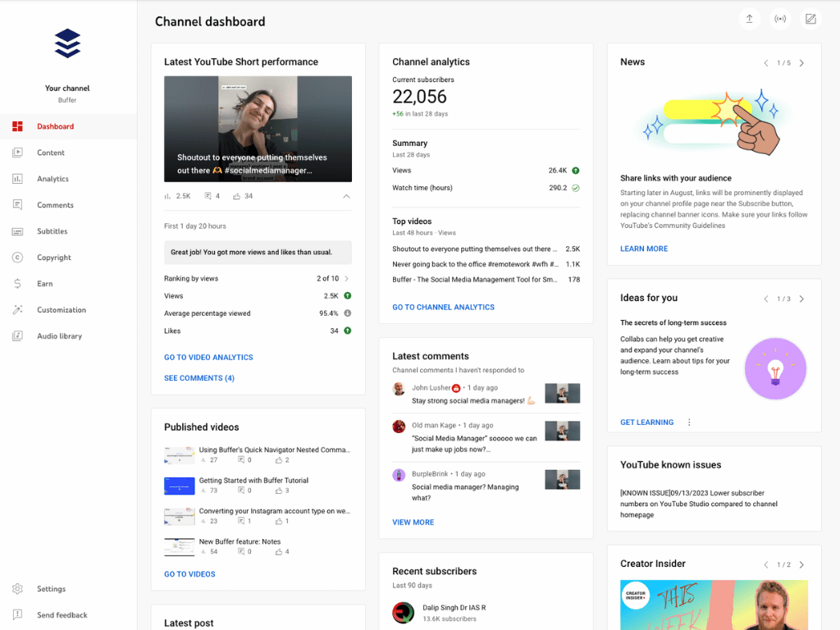Open the Copyright sidebar icon

point(17,257)
